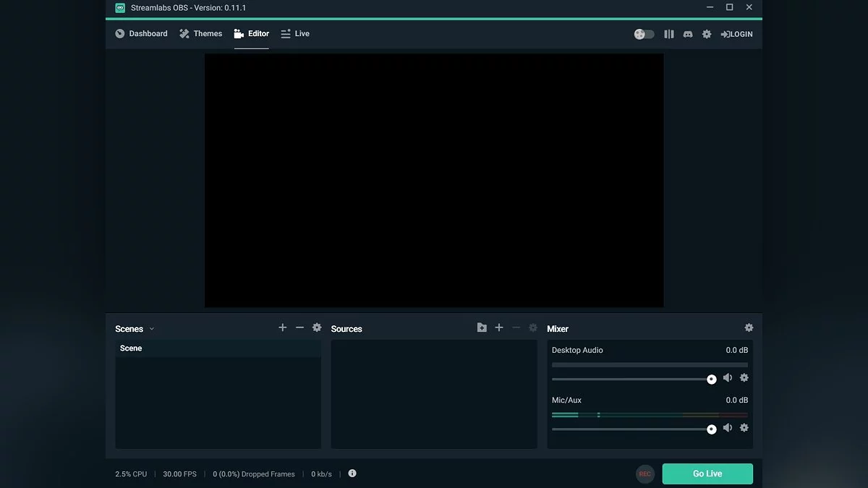This screenshot has width=868, height=488.
Task: Expand the Scenes collection dropdown
Action: click(x=152, y=329)
